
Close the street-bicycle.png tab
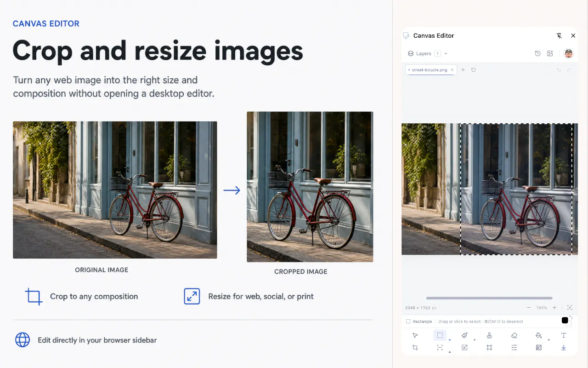[x=452, y=70]
